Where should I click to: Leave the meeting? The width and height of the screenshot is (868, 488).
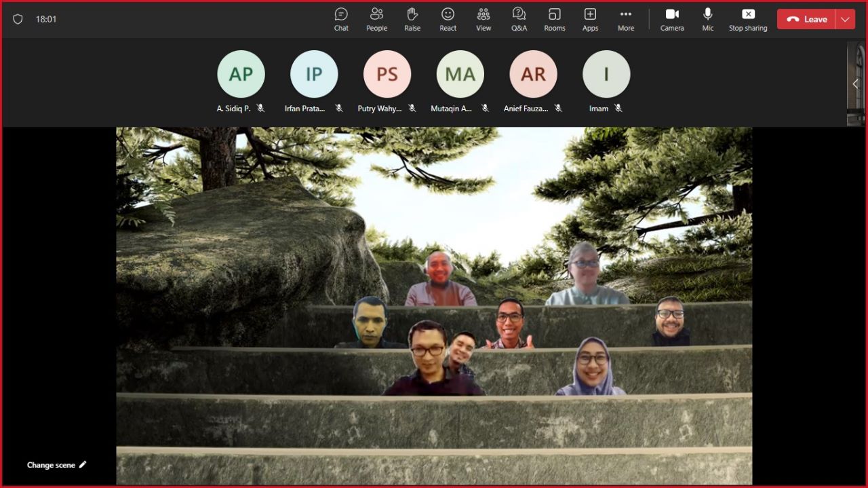click(x=806, y=19)
